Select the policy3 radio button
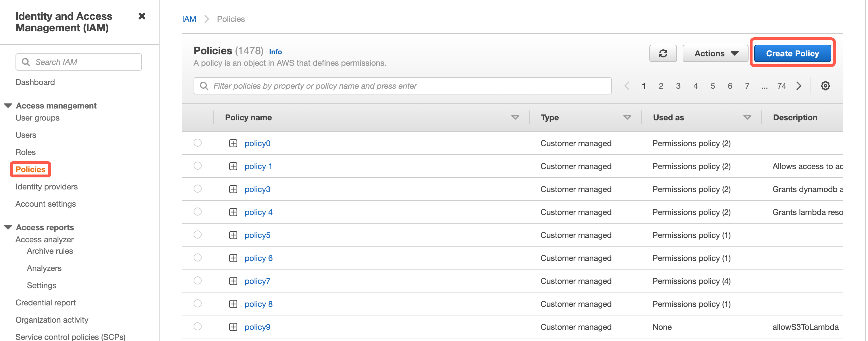Viewport: 868px width, 341px height. click(197, 189)
